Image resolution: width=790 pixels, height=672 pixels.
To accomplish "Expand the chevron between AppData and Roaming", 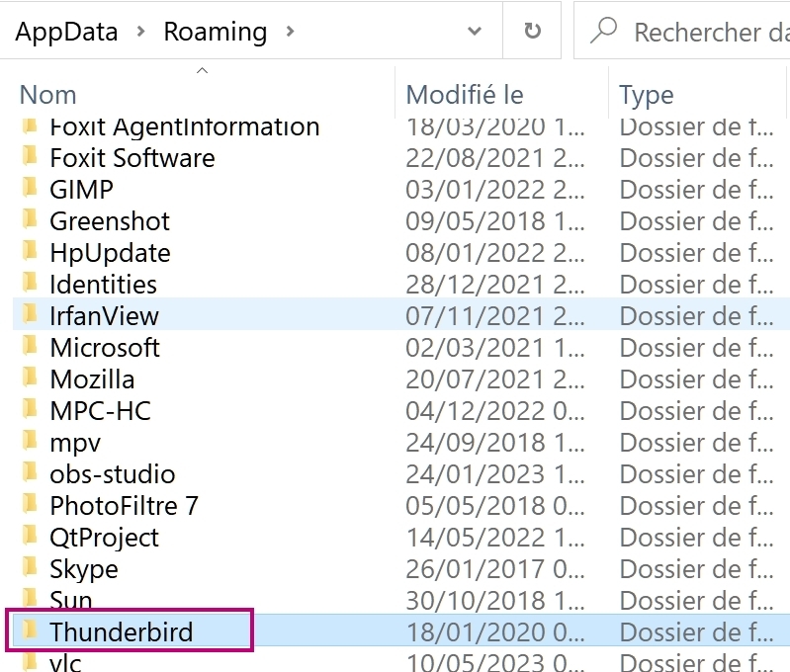I will pyautogui.click(x=141, y=32).
